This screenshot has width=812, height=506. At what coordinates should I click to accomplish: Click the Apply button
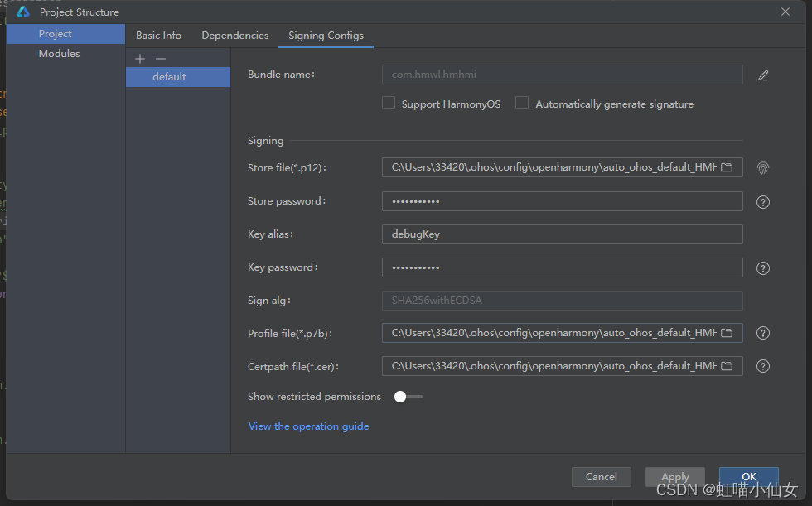coord(675,477)
